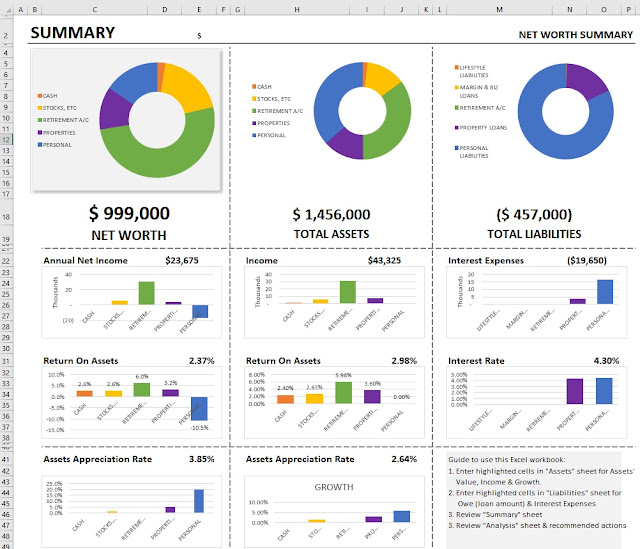This screenshot has width=640, height=549.
Task: Click the green bar in Annual Net Income chart
Action: [x=147, y=293]
